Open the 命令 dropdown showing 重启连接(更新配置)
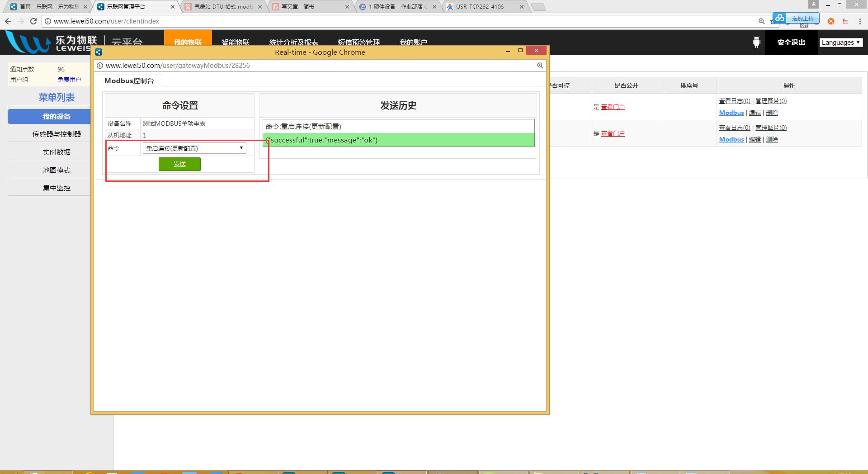Screen dimensions: 868x474 point(194,148)
